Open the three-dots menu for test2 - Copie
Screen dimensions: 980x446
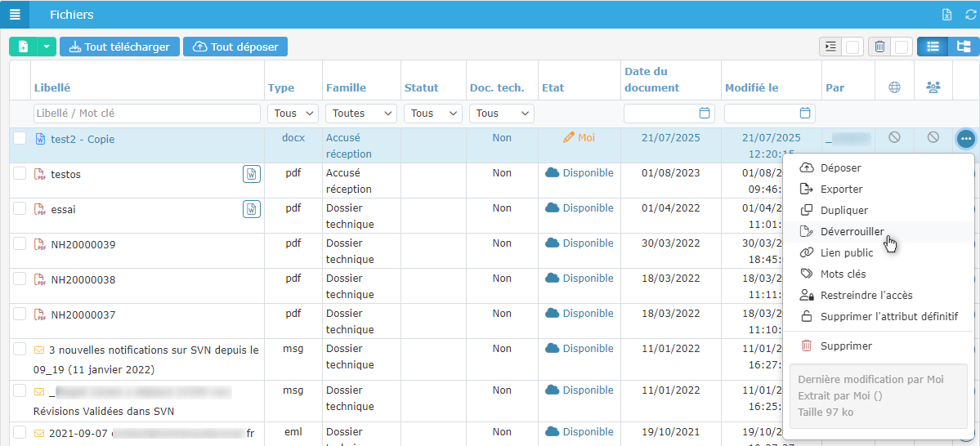[965, 139]
